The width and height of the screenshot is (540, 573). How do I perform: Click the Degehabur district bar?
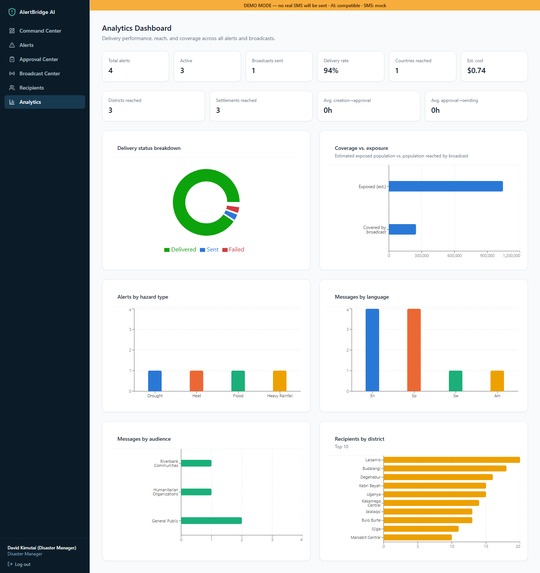(438, 477)
